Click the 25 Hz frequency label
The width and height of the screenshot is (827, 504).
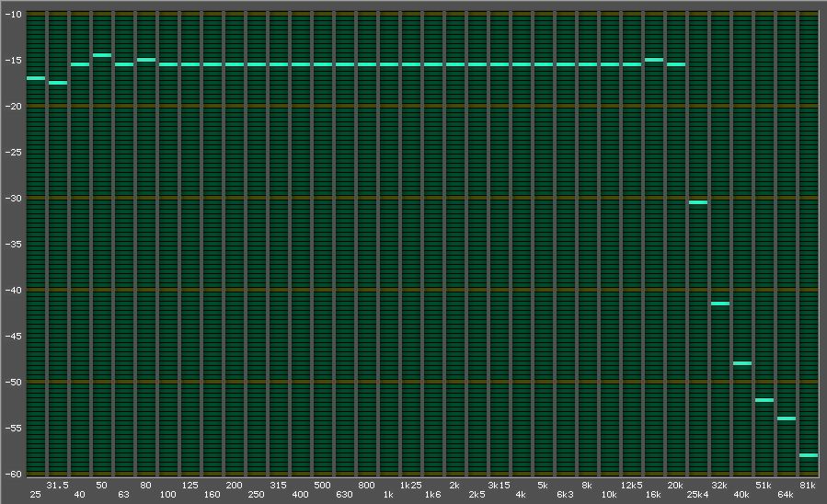(35, 495)
